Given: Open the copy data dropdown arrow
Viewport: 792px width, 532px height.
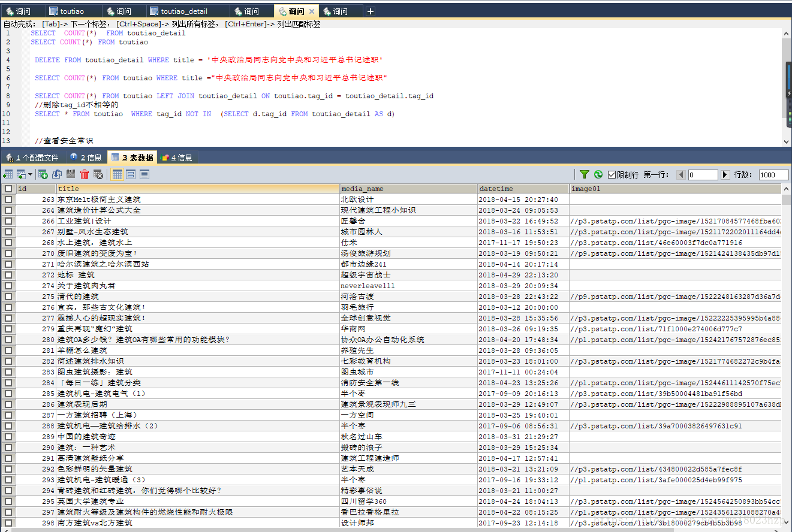Looking at the screenshot, I should tap(31, 174).
